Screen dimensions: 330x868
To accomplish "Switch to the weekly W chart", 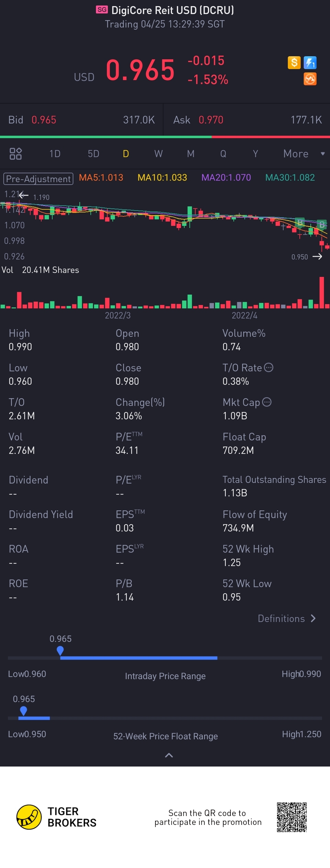I will [x=158, y=154].
